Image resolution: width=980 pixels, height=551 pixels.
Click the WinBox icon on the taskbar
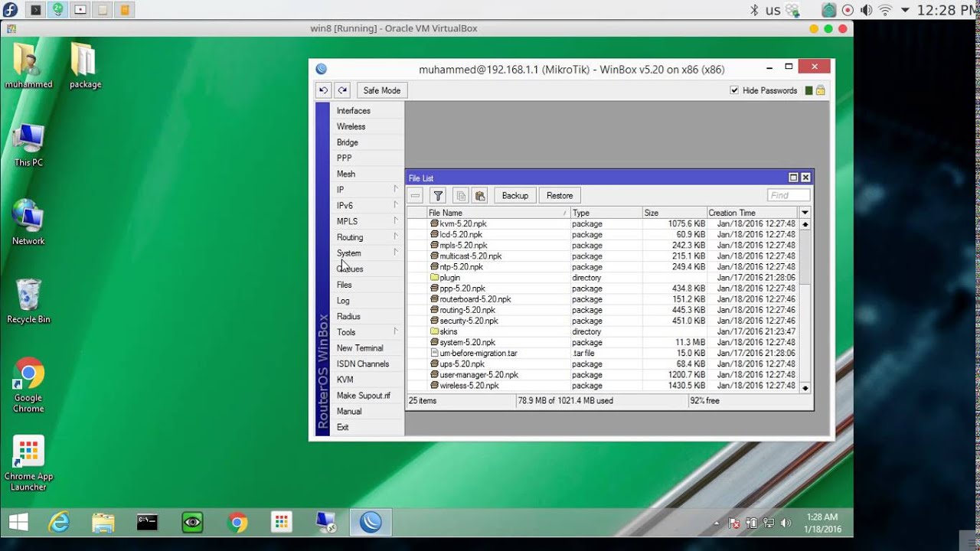click(x=371, y=523)
